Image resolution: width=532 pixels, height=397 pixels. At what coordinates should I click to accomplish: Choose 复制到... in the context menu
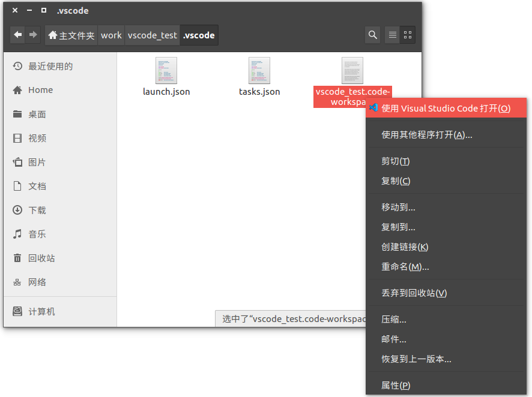click(446, 227)
